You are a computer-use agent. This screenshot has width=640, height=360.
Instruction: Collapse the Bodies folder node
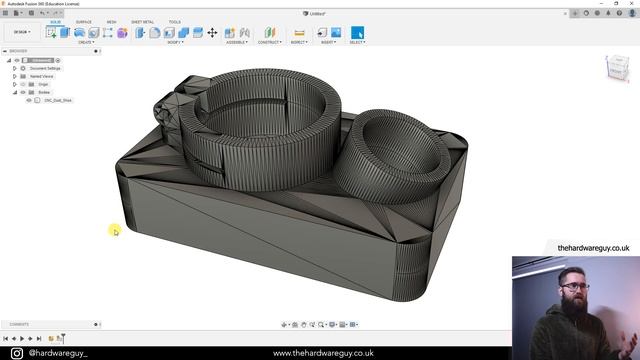coord(15,92)
